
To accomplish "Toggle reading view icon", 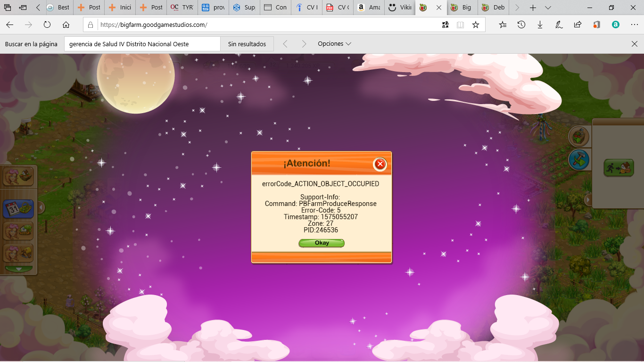I will 461,25.
